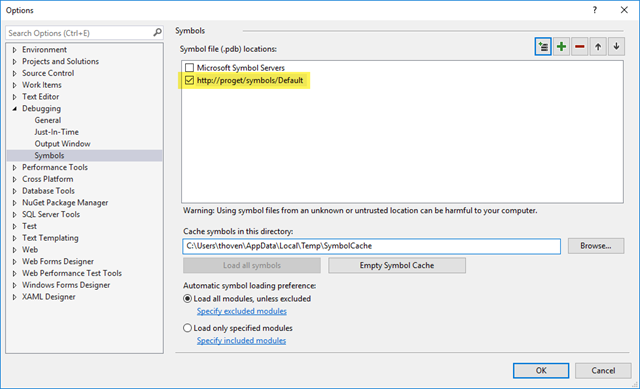The height and width of the screenshot is (389, 640).
Task: Select the Database Tools category
Action: tap(48, 191)
